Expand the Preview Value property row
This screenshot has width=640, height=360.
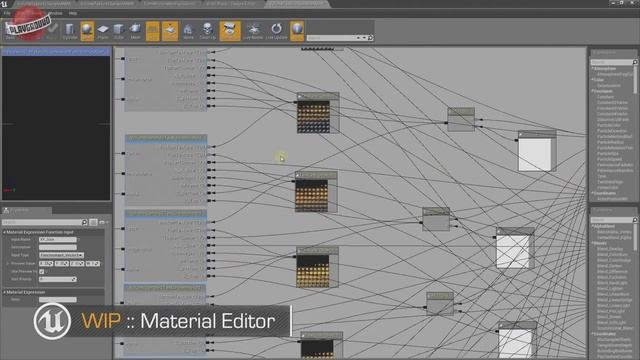[7, 264]
